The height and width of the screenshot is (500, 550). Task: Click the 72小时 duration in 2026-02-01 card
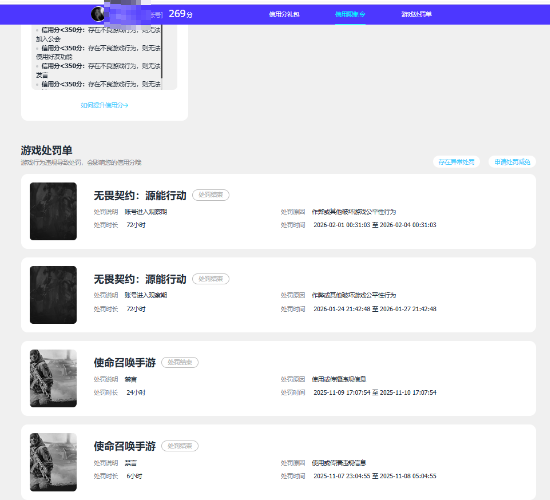tap(136, 225)
